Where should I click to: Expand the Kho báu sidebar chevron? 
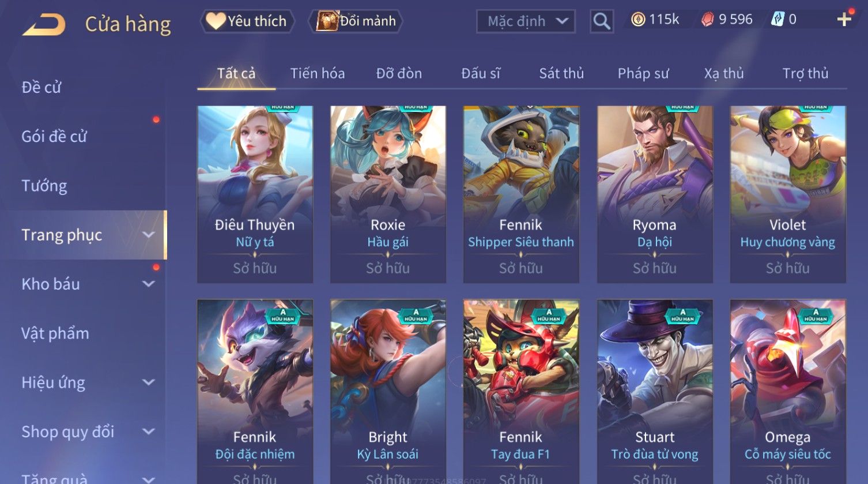[149, 284]
